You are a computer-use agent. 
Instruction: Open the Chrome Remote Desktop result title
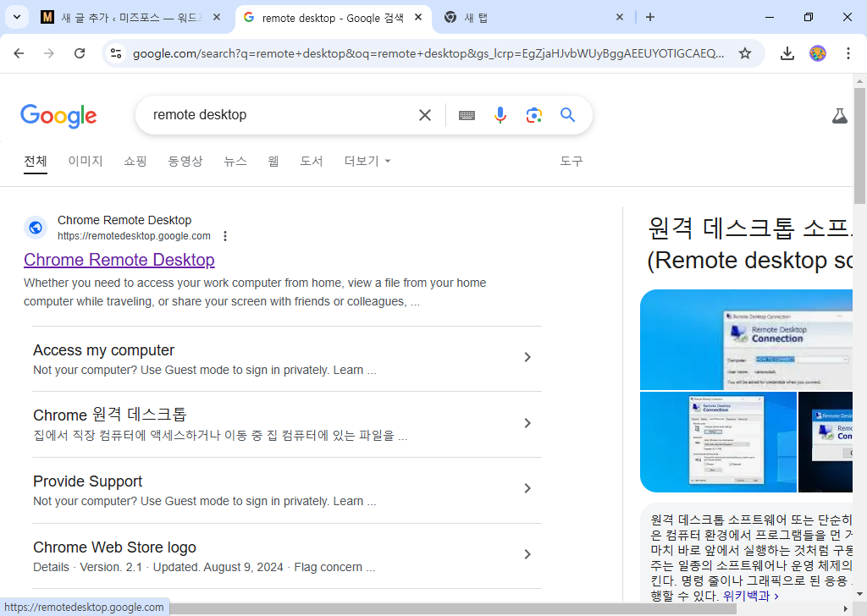pos(119,260)
